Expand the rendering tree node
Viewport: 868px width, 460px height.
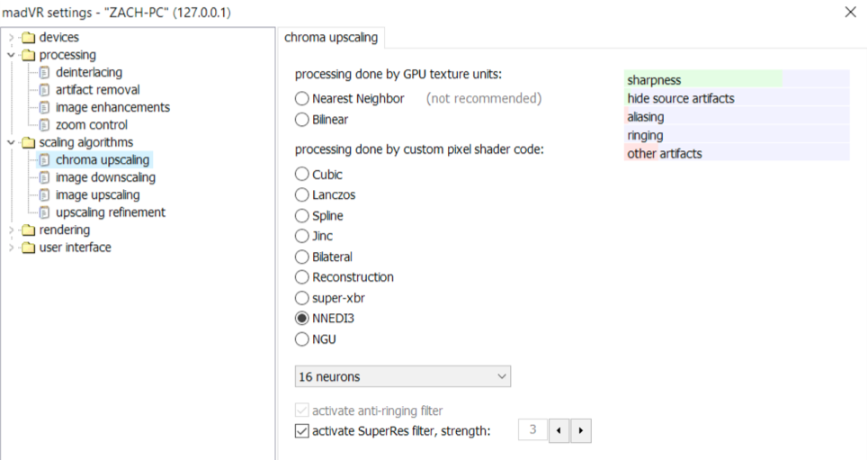point(12,230)
